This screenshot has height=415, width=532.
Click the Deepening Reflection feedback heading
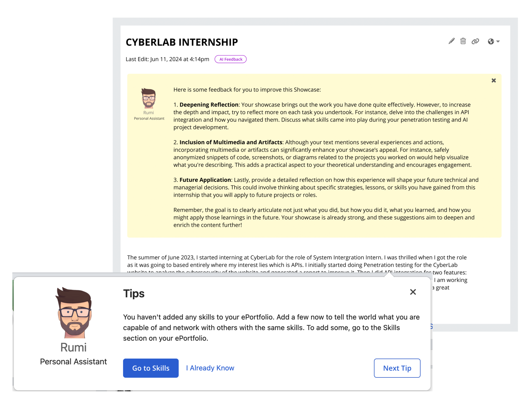click(x=209, y=105)
